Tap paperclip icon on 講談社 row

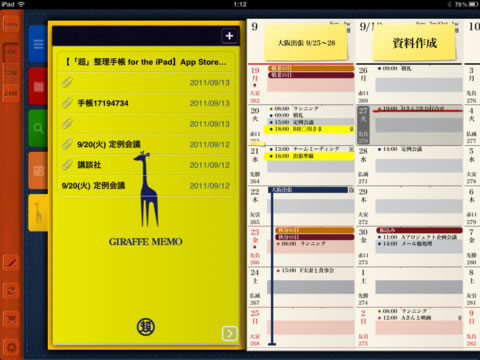(x=67, y=165)
